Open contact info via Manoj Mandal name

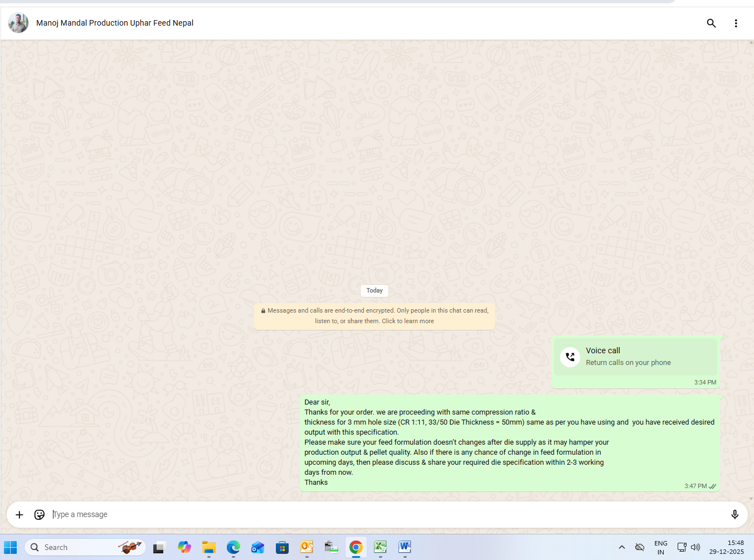click(115, 23)
